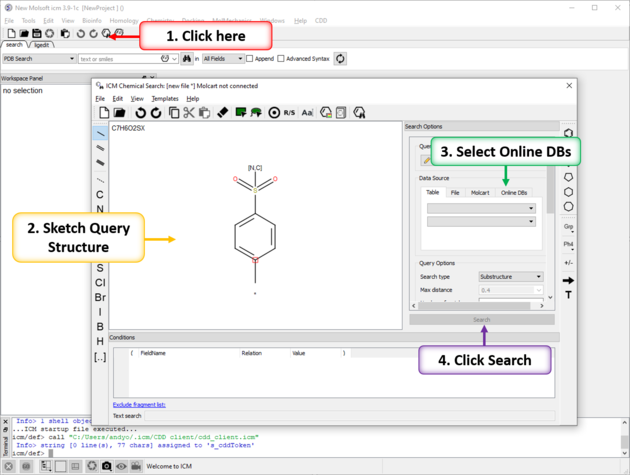
Task: Open chemical search icon in main toolbar
Action: pos(106,34)
